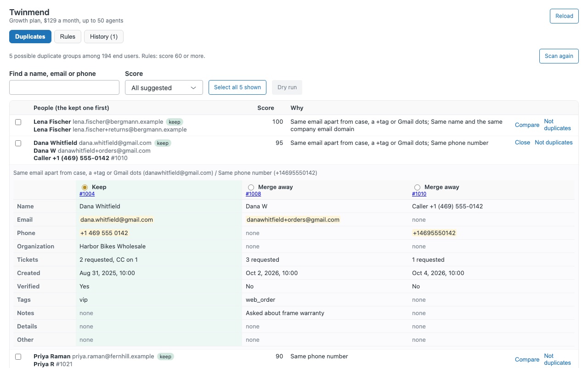Close the Dana Whitfield comparison
Viewport: 588px width, 368px height.
522,143
